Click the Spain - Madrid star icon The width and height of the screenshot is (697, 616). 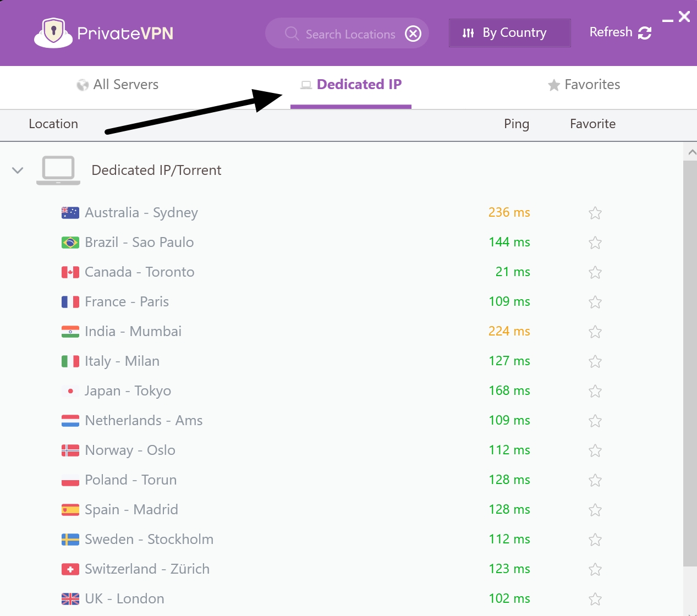coord(595,510)
